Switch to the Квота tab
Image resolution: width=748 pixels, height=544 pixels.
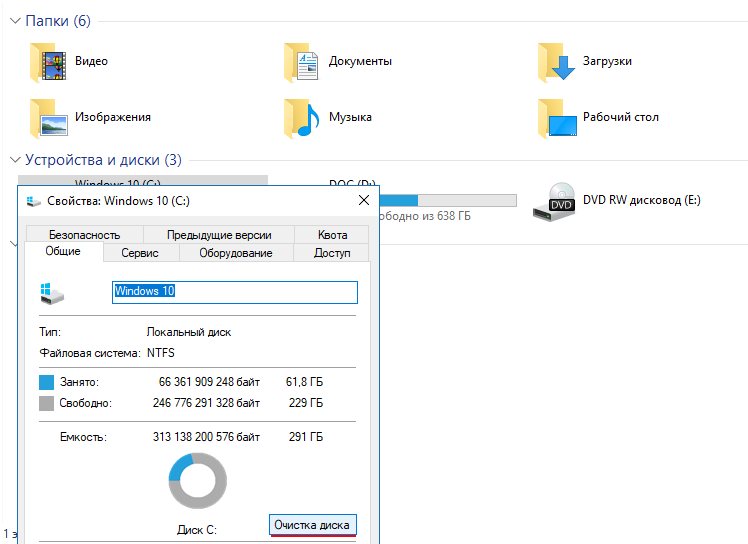pos(332,235)
